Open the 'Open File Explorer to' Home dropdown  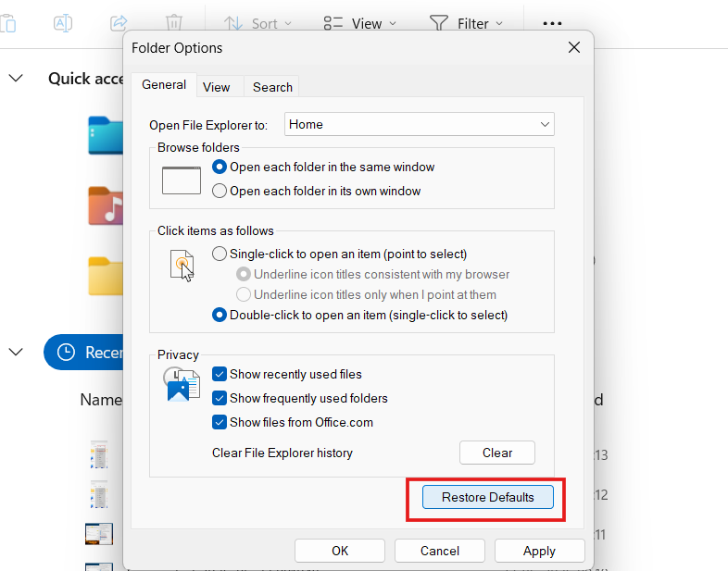tap(420, 124)
